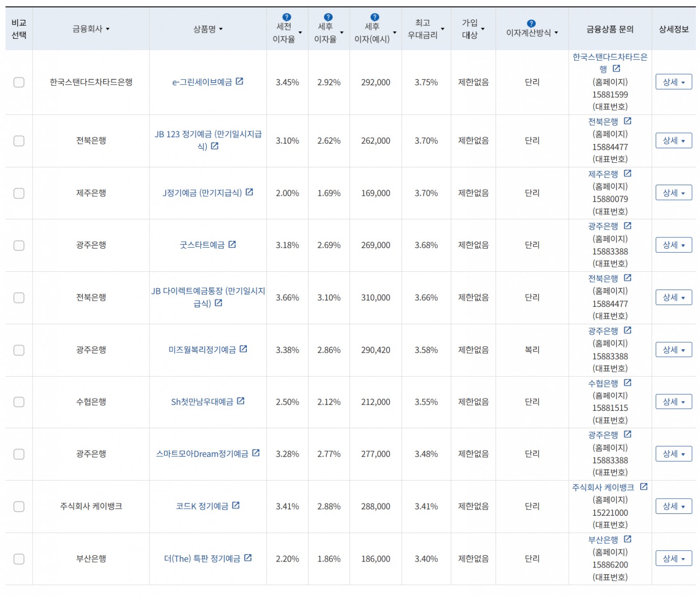The width and height of the screenshot is (700, 596).
Task: Sort by 세후 이자(예시) column arrow
Action: (395, 33)
